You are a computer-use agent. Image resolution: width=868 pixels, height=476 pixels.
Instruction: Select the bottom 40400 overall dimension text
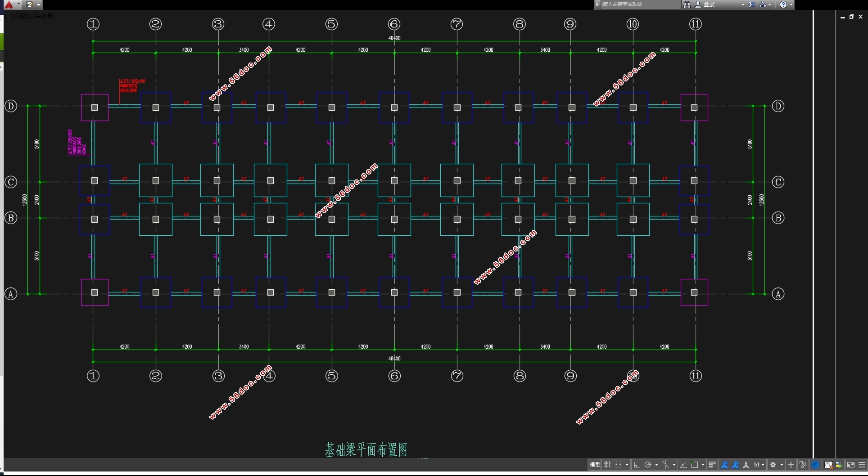pos(394,359)
